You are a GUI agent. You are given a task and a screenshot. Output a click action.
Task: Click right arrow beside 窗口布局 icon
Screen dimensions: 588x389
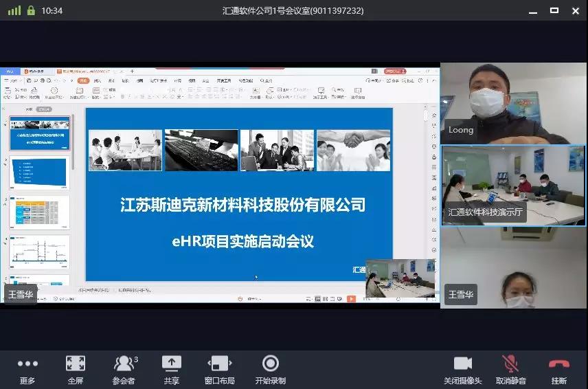[230, 363]
